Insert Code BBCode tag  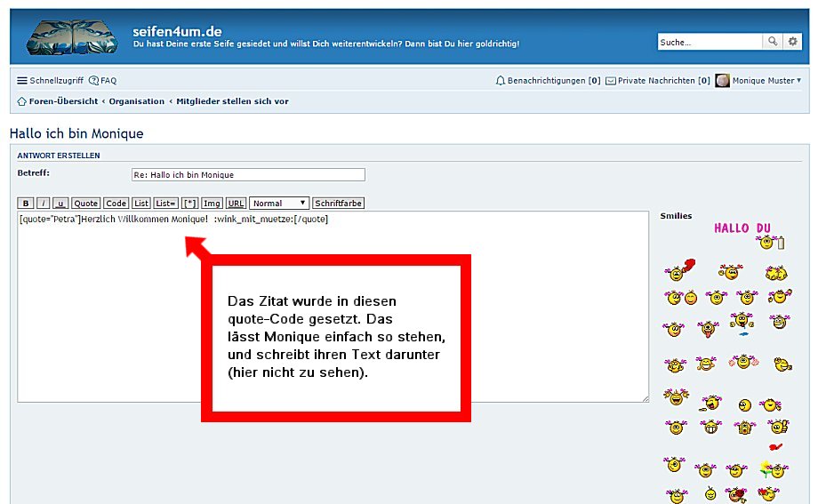coord(116,204)
